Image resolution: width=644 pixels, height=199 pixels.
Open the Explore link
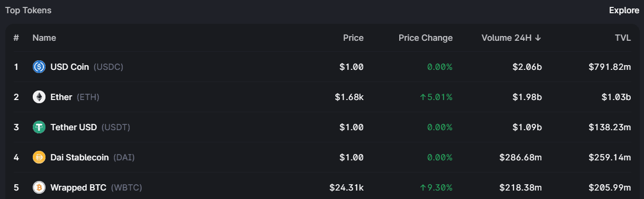tap(624, 11)
